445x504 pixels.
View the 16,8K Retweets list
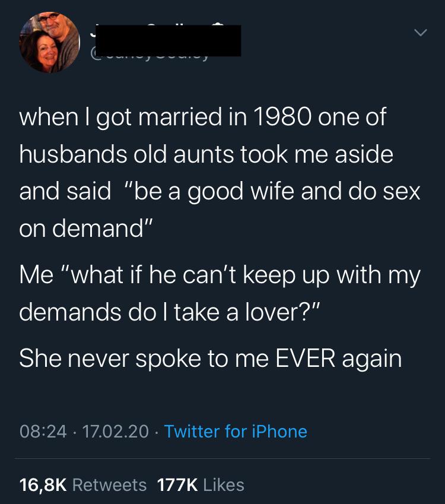pos(83,485)
